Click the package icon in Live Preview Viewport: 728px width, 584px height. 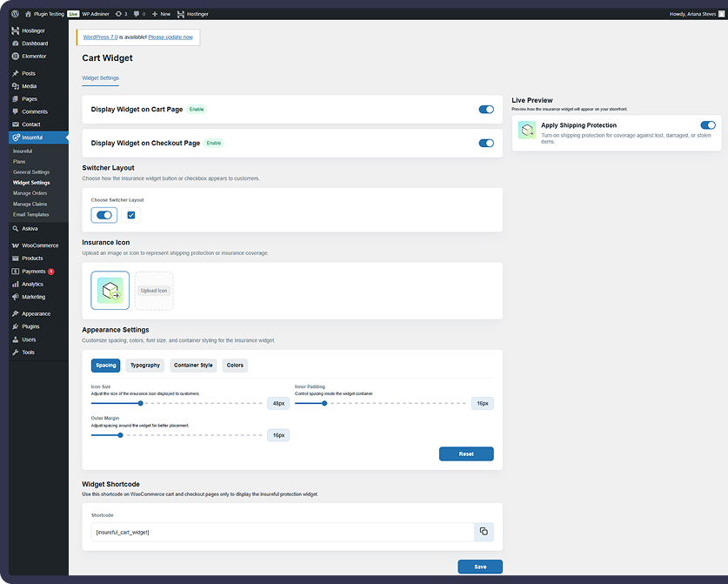pos(527,130)
